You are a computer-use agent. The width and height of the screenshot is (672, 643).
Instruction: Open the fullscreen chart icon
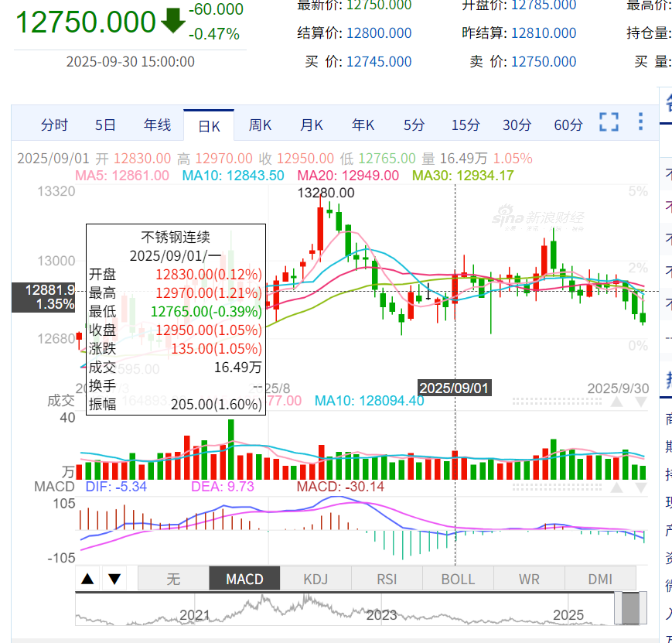[609, 121]
